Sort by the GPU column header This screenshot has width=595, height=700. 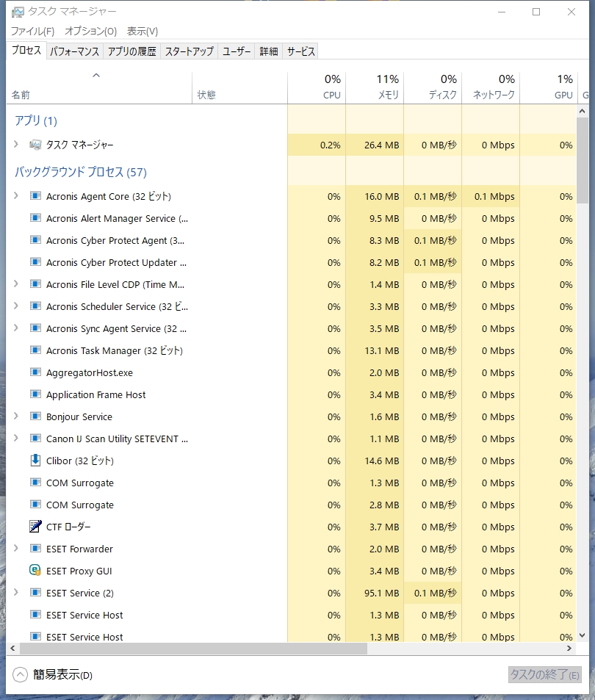pos(549,88)
